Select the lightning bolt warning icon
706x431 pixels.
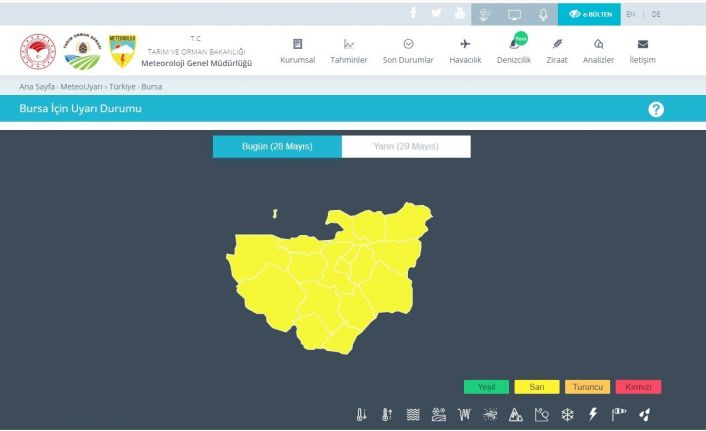click(592, 415)
